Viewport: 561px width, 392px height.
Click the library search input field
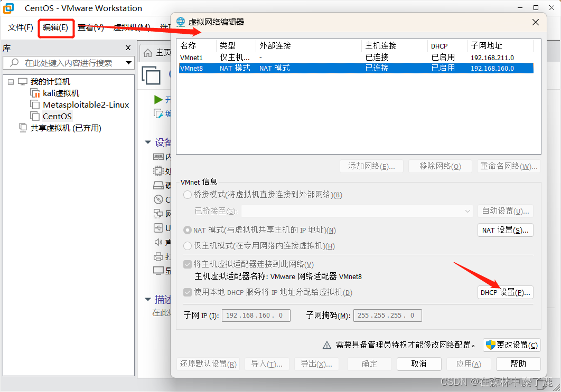click(x=68, y=63)
